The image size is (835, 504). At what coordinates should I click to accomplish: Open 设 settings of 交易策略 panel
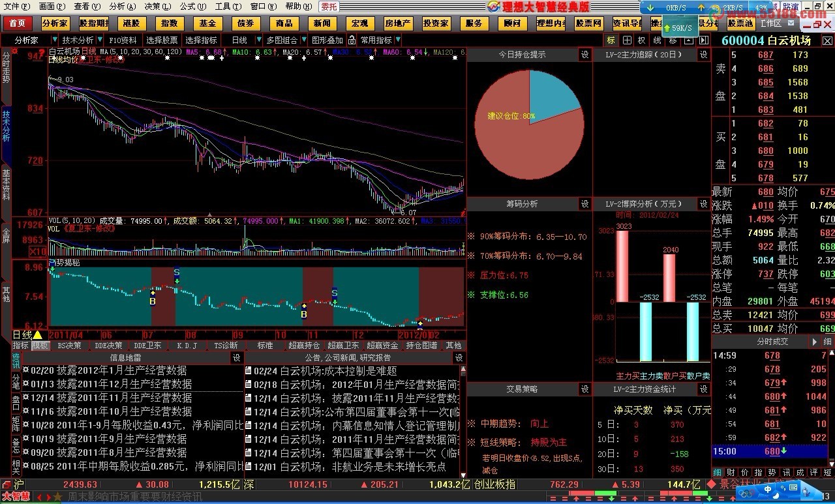coord(585,389)
